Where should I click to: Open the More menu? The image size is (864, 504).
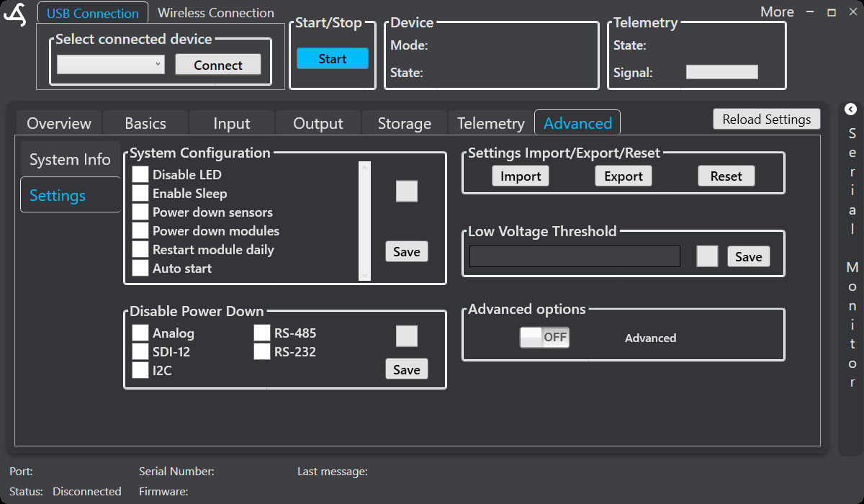point(777,12)
